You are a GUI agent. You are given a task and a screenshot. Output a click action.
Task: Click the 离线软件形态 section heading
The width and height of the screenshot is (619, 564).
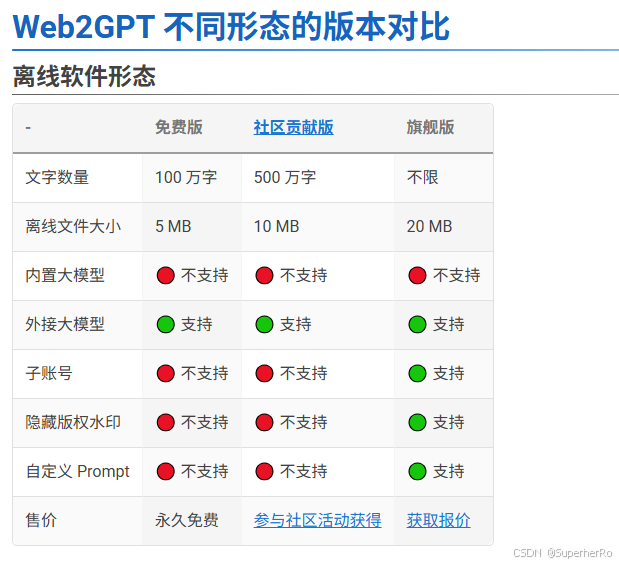coord(84,76)
